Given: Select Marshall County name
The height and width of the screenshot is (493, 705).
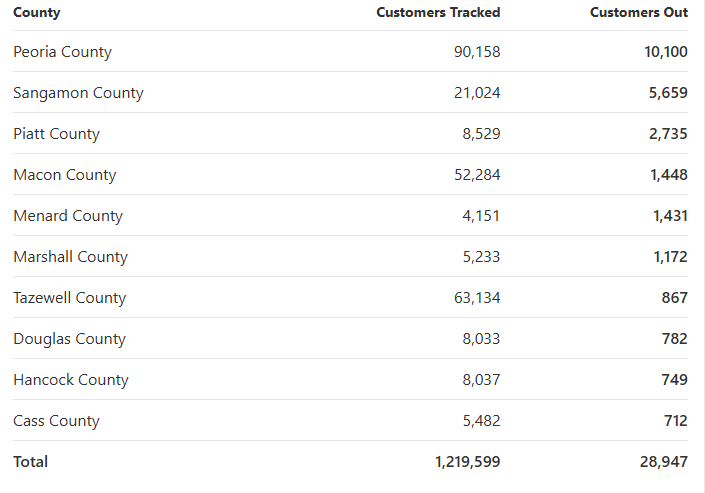Looking at the screenshot, I should point(71,256).
